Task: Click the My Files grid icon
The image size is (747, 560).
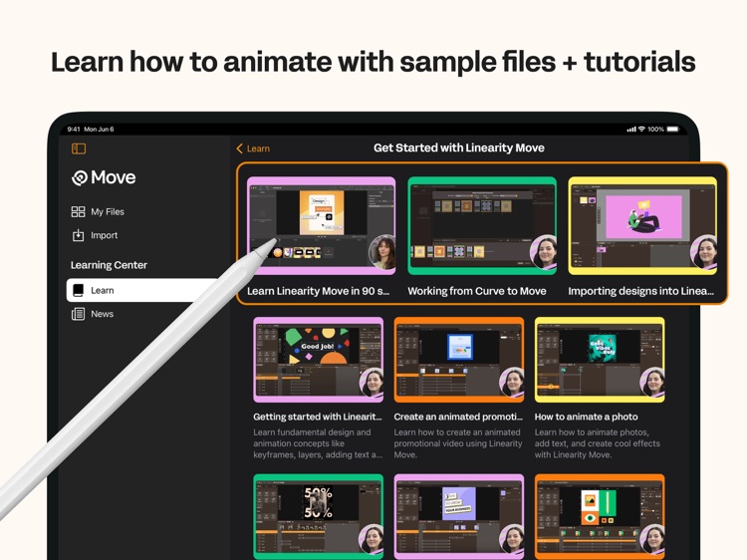Action: [x=78, y=211]
